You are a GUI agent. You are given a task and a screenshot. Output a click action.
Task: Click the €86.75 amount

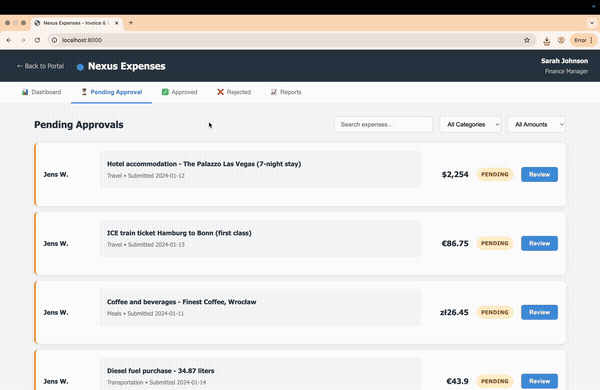tap(455, 243)
